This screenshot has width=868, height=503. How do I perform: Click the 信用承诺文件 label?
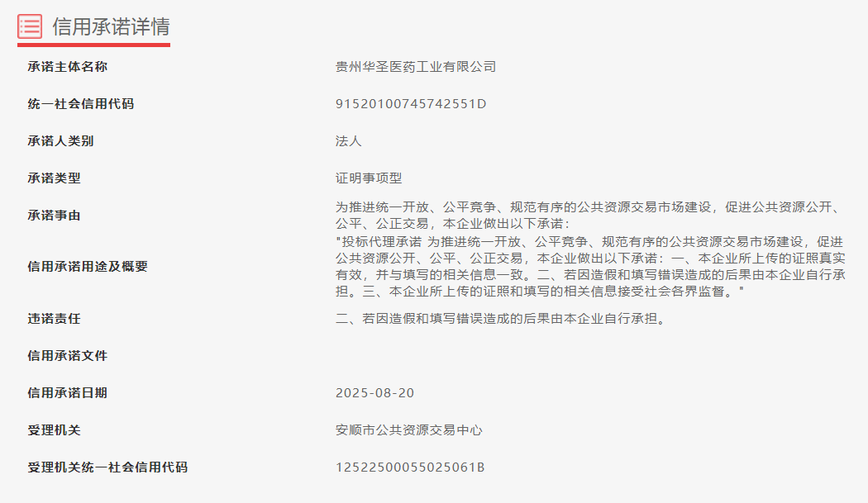click(68, 356)
